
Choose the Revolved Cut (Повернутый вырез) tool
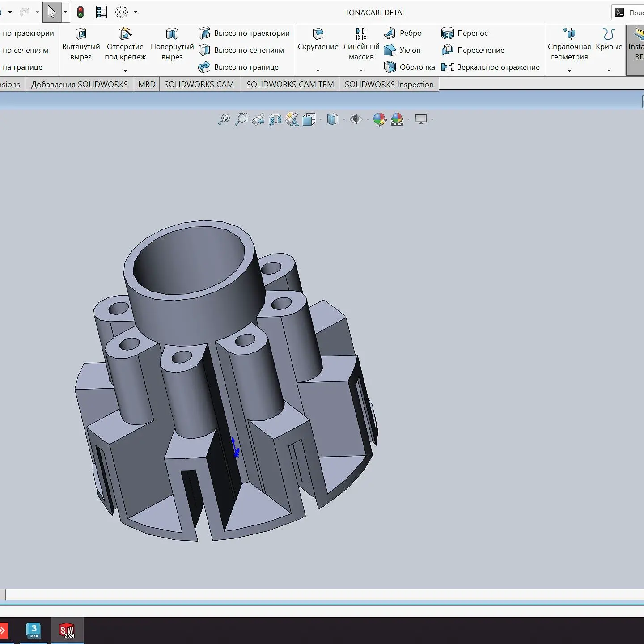click(x=172, y=45)
